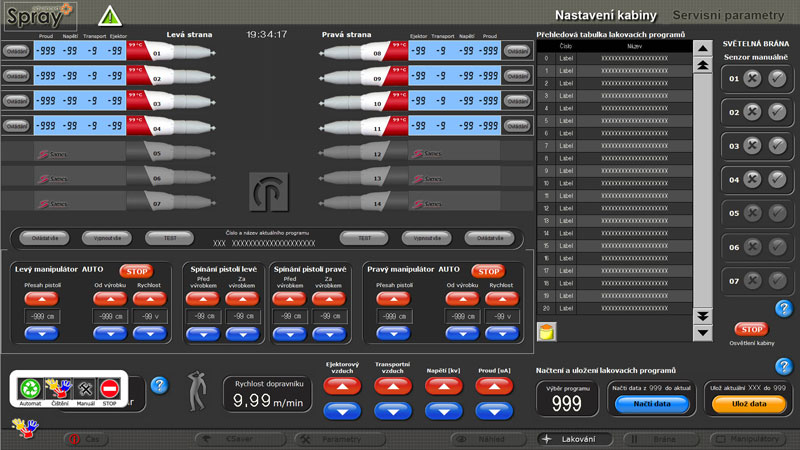This screenshot has width=800, height=450.
Task: Click the central power symbol icon
Action: [268, 190]
